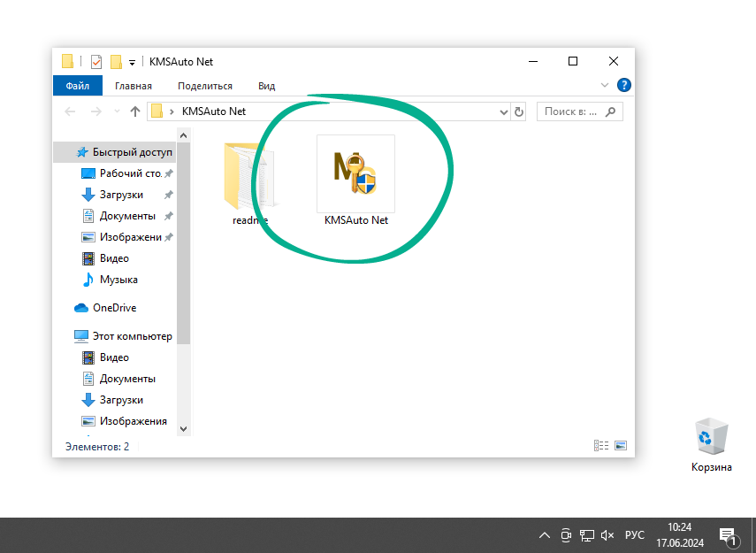This screenshot has width=756, height=553.
Task: Select the KMSAuto Net application file
Action: click(355, 181)
